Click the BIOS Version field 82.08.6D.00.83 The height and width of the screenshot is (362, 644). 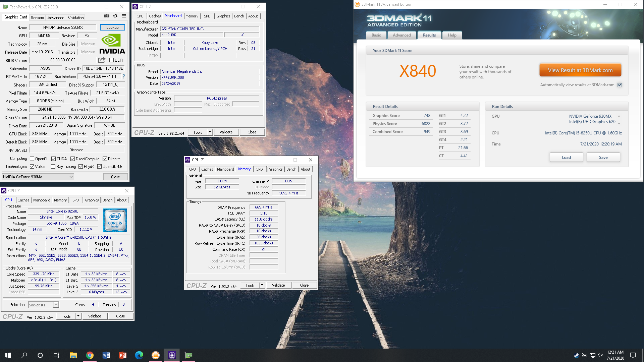(x=63, y=60)
